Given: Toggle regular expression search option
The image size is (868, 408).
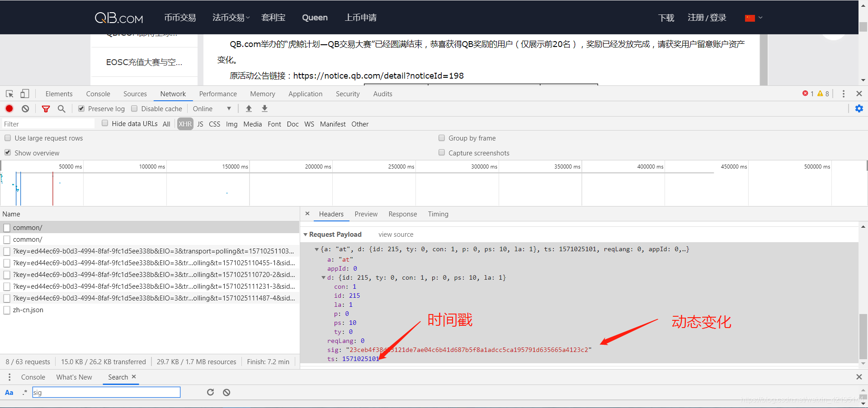Looking at the screenshot, I should click(25, 392).
